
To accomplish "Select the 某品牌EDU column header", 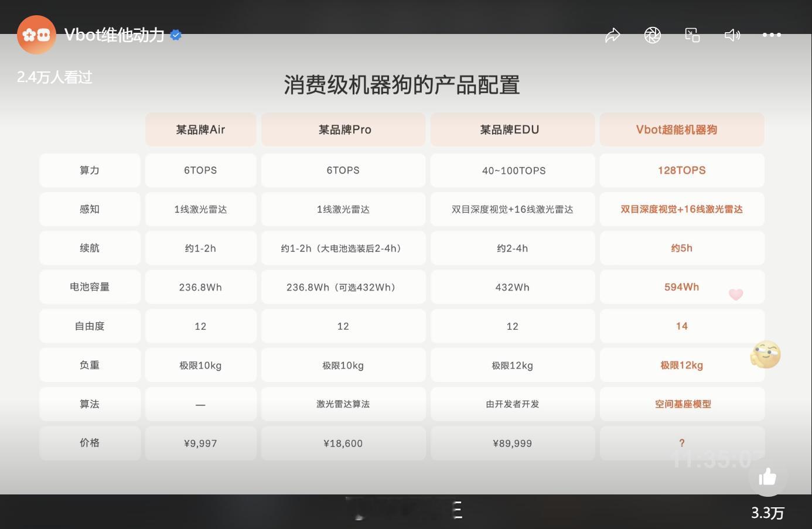I will [x=513, y=129].
